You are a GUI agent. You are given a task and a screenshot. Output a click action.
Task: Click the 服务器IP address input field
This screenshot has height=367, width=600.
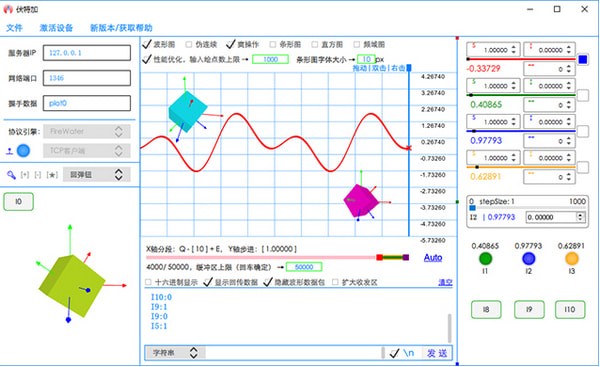[87, 53]
